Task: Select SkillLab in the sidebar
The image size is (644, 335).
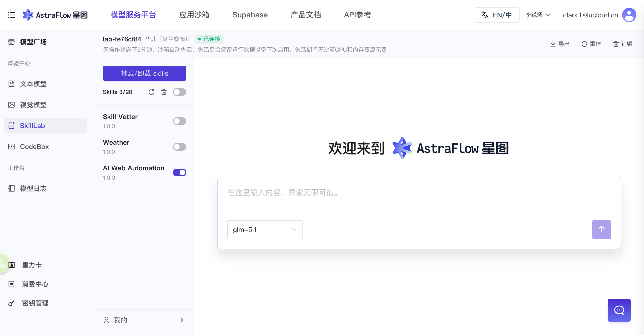Action: (x=45, y=126)
